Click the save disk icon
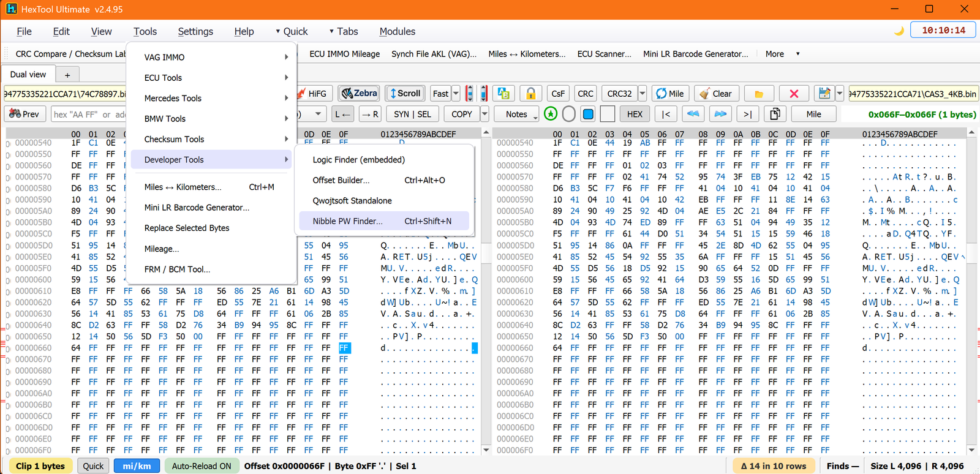This screenshot has width=980, height=474. coord(824,93)
